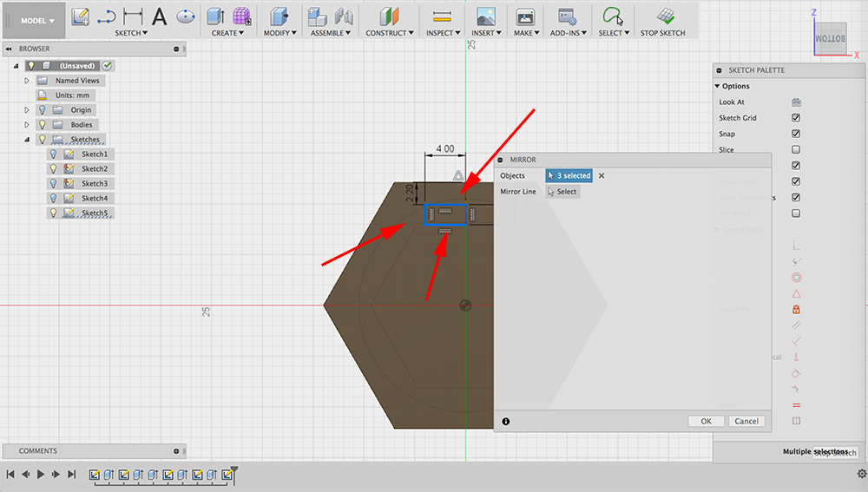
Task: Click the New Component icon above ASSEMBLE
Action: click(x=317, y=16)
